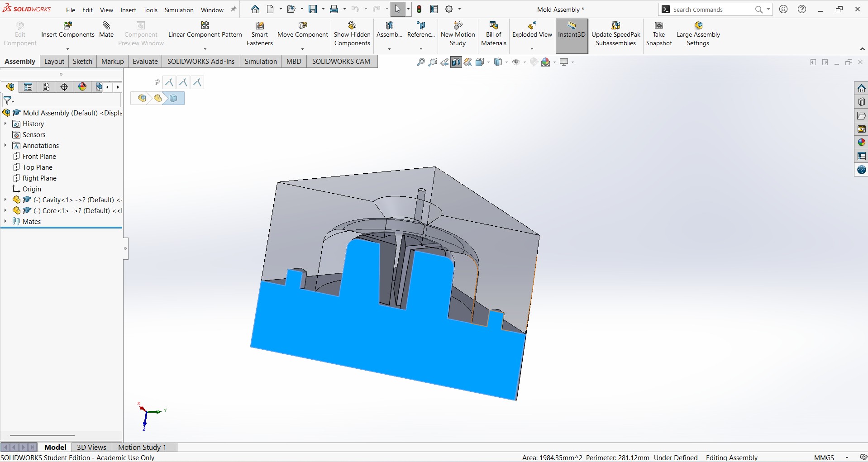
Task: Open File Explorer in task pane
Action: click(x=861, y=115)
